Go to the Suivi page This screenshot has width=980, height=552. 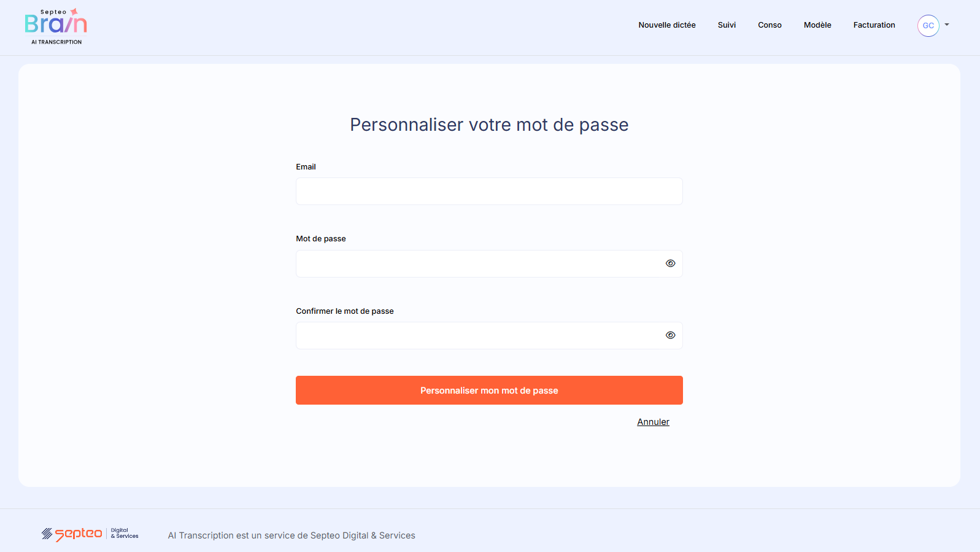pos(727,25)
